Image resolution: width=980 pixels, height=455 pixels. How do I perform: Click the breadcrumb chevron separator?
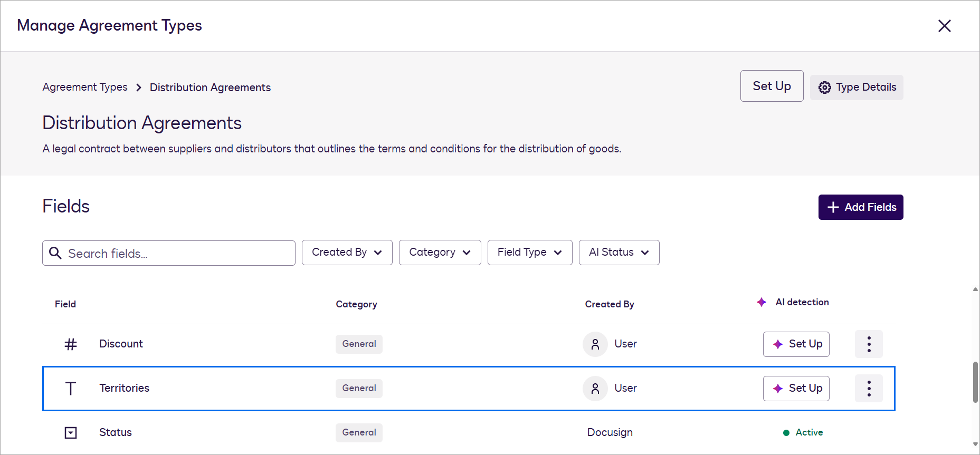tap(139, 88)
